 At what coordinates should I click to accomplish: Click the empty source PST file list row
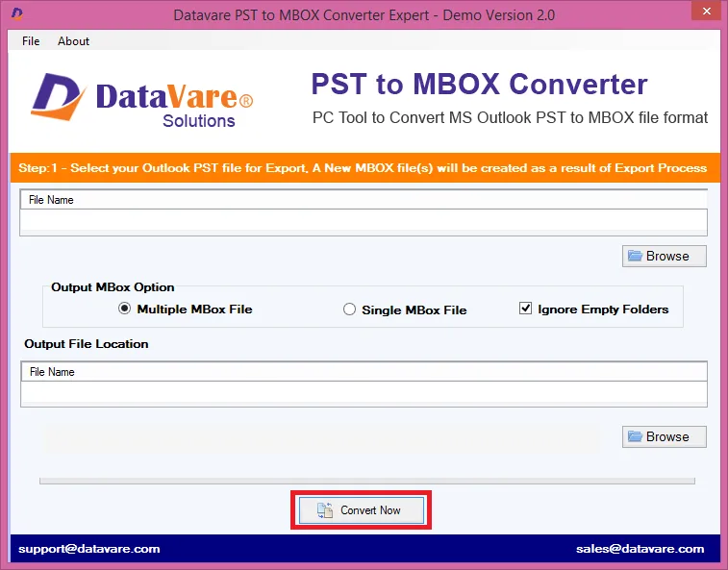click(364, 219)
